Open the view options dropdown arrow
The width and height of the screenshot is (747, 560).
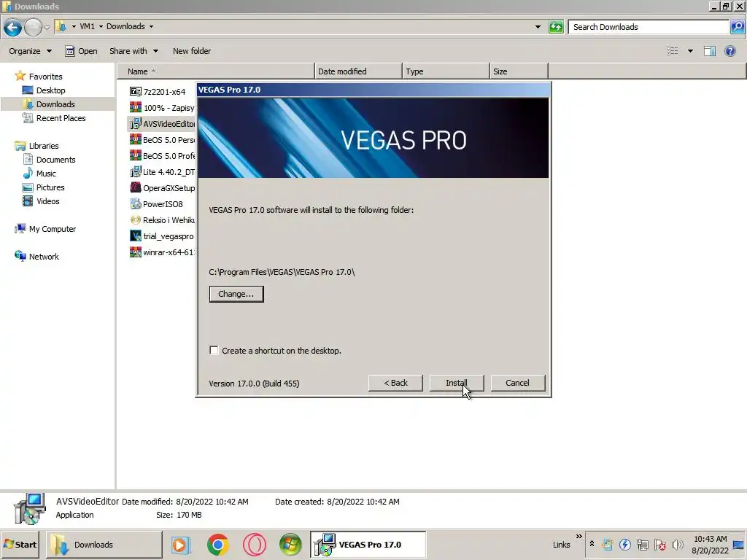(690, 51)
